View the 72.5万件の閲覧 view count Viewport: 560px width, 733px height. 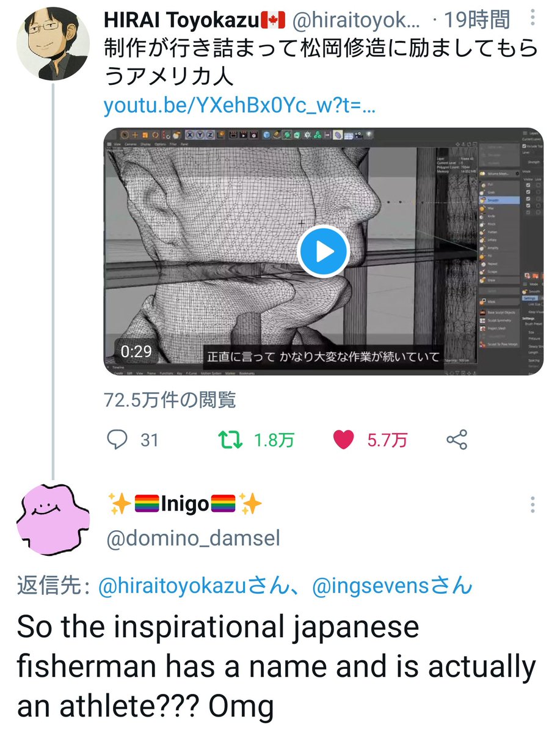pyautogui.click(x=170, y=399)
